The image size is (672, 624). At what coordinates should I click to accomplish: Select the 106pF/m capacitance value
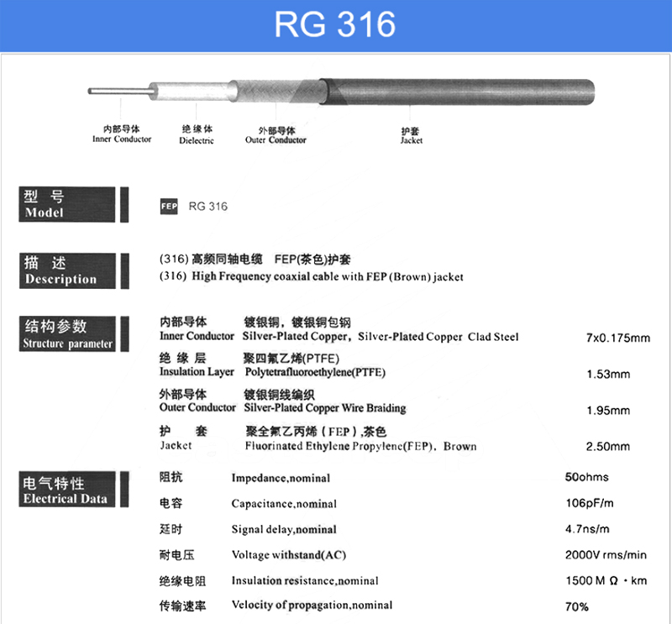pyautogui.click(x=590, y=503)
